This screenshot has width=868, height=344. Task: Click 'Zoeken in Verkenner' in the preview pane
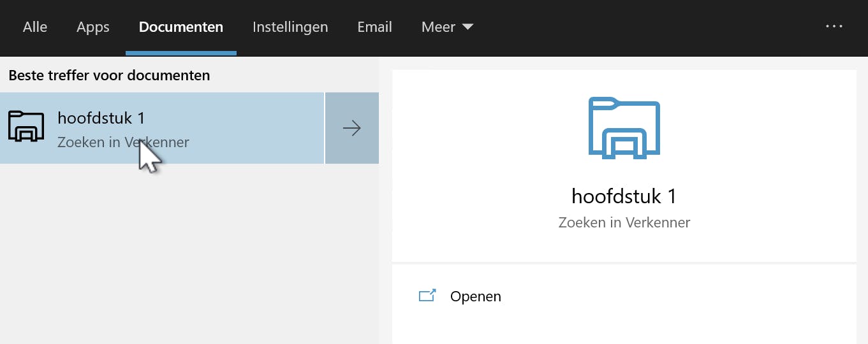tap(624, 223)
